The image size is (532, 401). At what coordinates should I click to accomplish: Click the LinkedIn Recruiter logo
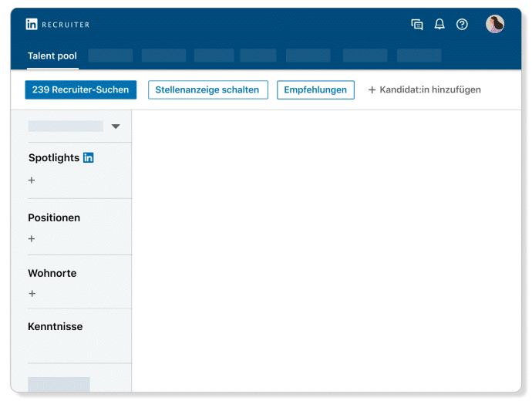click(57, 25)
